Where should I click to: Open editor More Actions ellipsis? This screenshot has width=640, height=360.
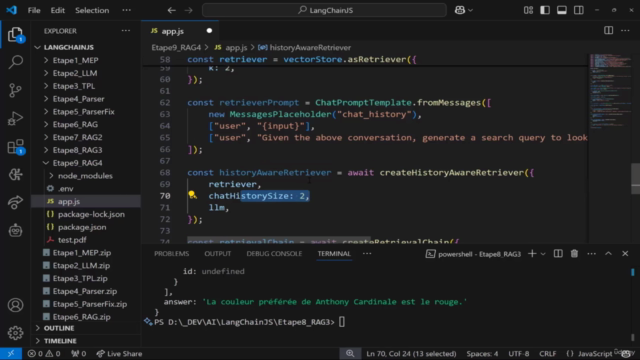(625, 31)
